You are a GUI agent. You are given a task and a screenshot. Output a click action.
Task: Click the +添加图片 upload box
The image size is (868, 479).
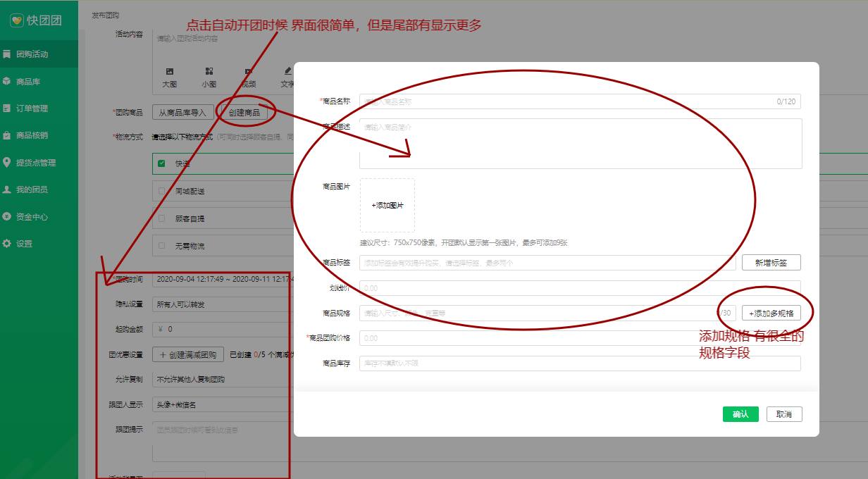pyautogui.click(x=387, y=206)
